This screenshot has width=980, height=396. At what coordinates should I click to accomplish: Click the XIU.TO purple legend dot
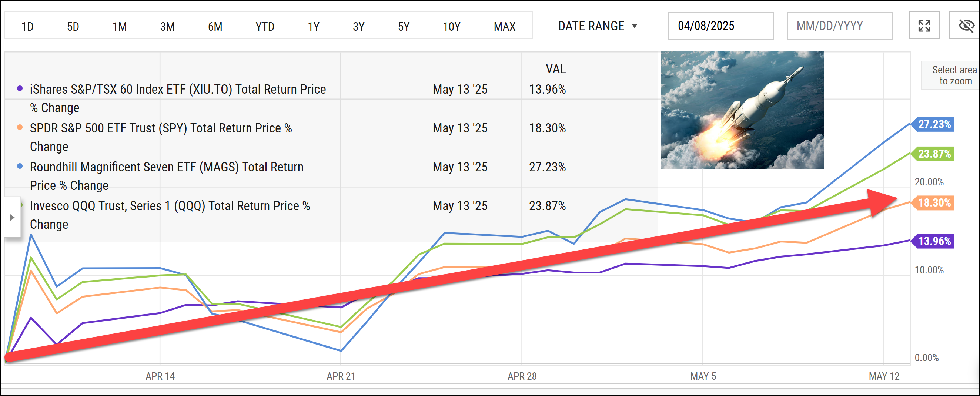(20, 88)
